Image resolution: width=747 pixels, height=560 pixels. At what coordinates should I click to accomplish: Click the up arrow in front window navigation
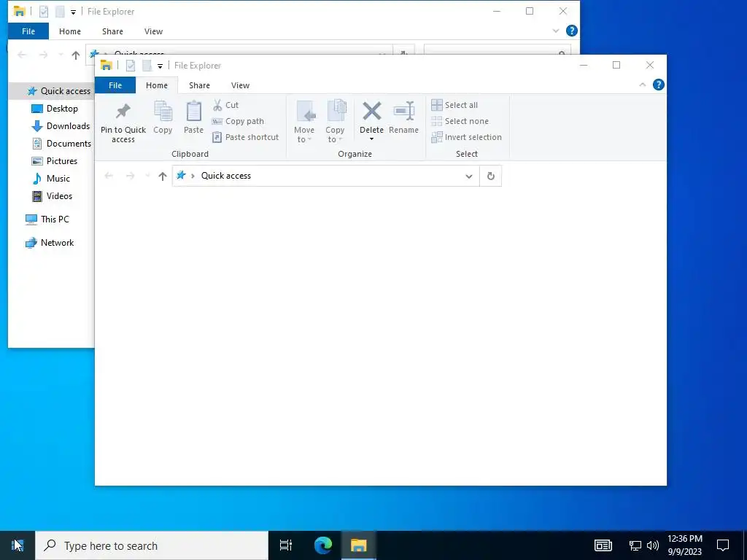[163, 176]
